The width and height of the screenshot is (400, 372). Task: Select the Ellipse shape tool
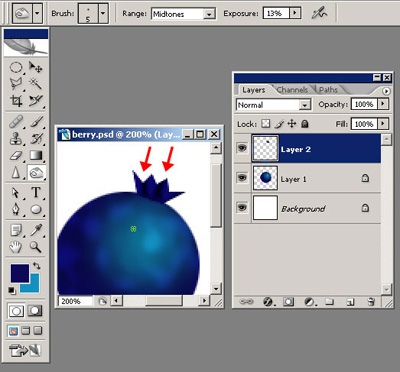(36, 209)
